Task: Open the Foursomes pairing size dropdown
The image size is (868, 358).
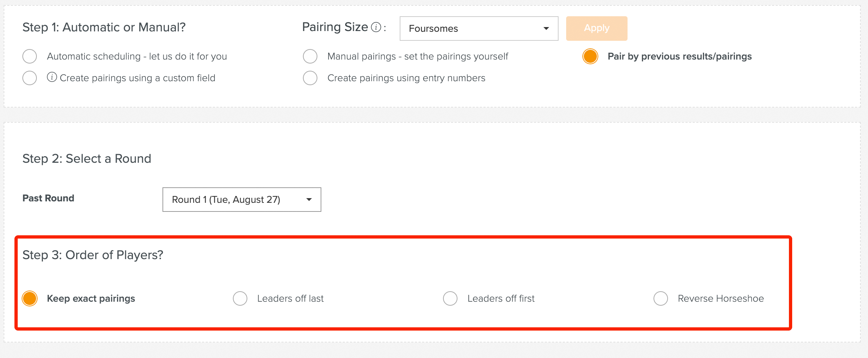Action: [x=479, y=29]
